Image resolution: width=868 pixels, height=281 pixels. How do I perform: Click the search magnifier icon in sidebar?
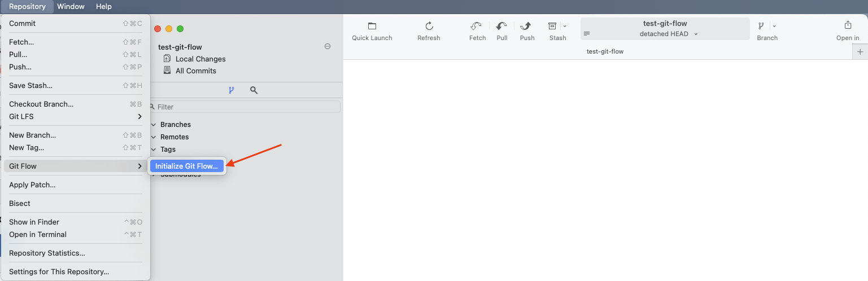(x=254, y=90)
